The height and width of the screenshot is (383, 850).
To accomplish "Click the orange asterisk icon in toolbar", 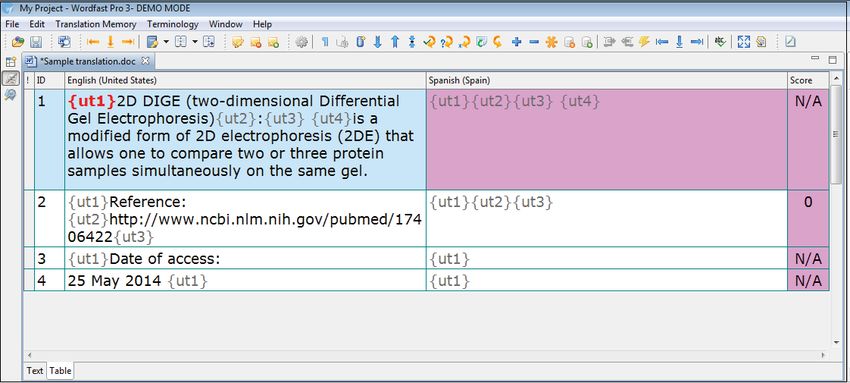I will [551, 42].
